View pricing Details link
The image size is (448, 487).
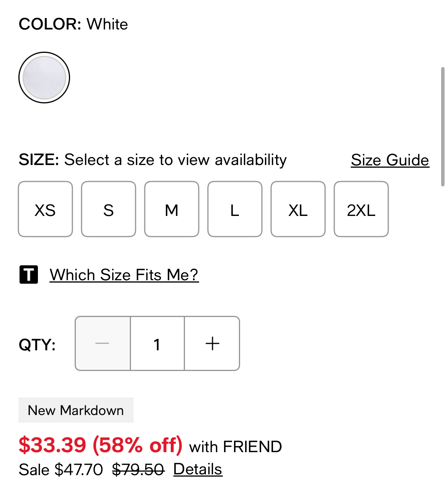click(x=198, y=469)
